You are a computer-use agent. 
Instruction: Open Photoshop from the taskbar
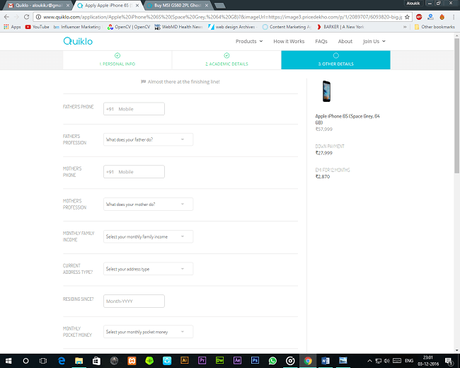(x=255, y=360)
